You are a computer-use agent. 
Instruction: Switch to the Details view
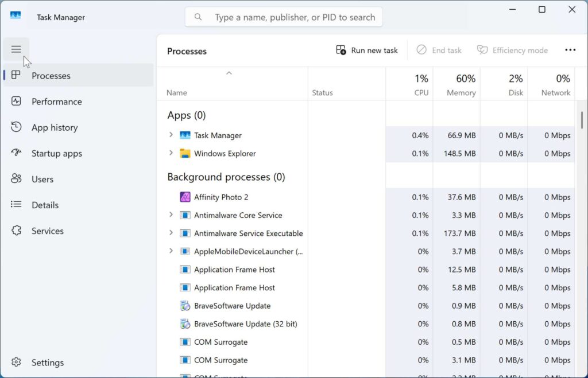click(x=44, y=205)
